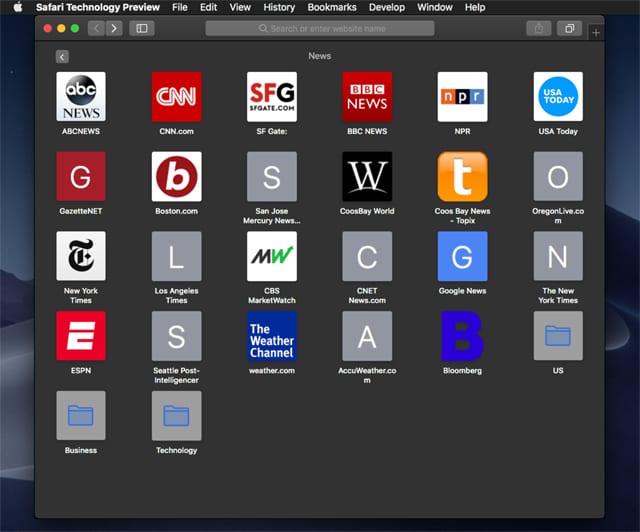640x532 pixels.
Task: Go back from the News folder
Action: (62, 57)
